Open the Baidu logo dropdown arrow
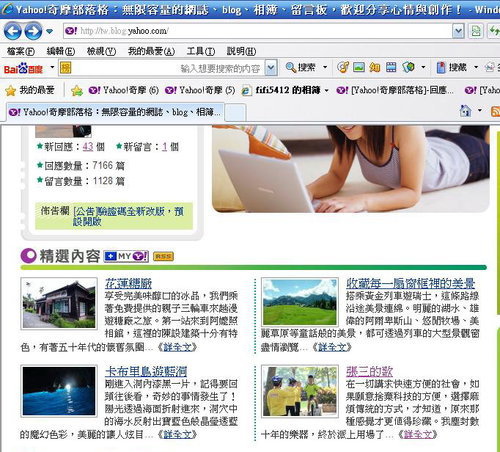 point(52,67)
